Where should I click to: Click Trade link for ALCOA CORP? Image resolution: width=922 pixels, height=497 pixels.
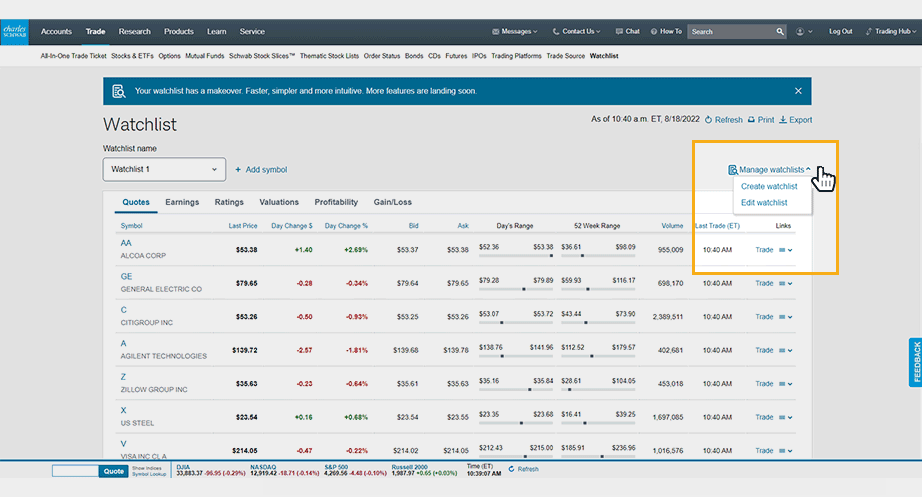tap(764, 250)
